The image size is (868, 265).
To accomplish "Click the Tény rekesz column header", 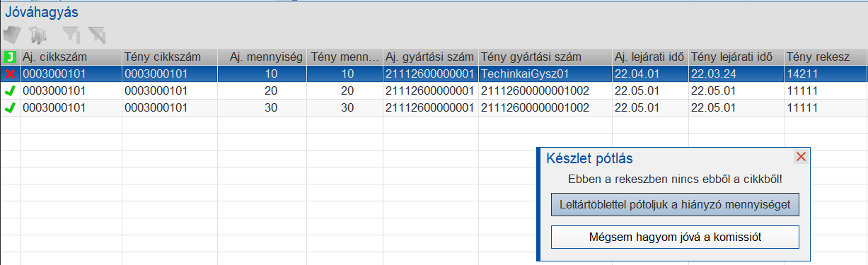I will [x=826, y=57].
